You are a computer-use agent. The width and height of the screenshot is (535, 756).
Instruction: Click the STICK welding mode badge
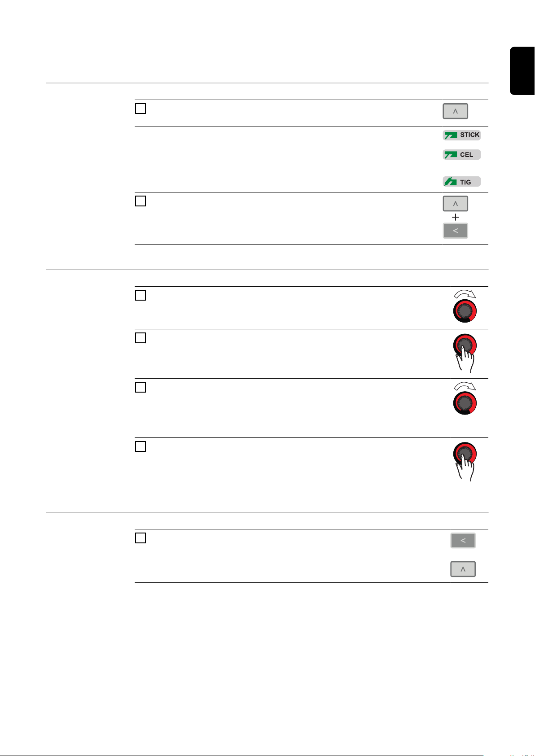tap(462, 135)
